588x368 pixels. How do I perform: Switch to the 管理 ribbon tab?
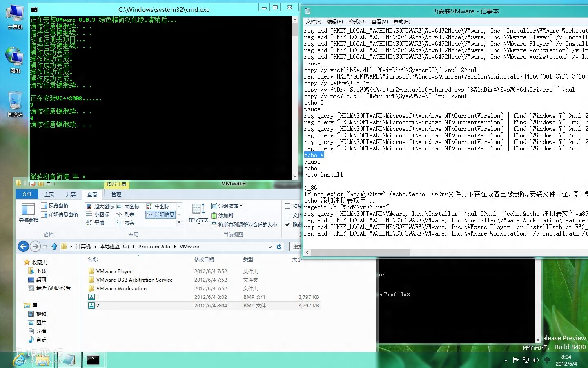tap(116, 194)
